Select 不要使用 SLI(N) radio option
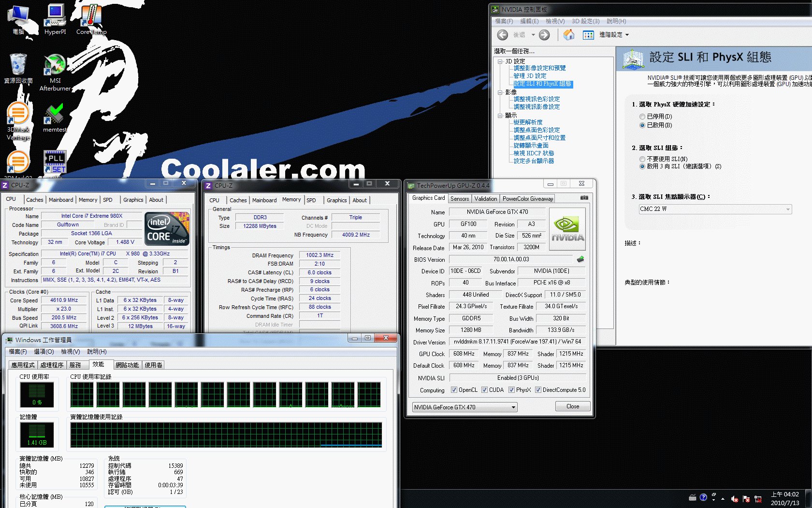Screen dimensions: 812x508 click(x=642, y=159)
